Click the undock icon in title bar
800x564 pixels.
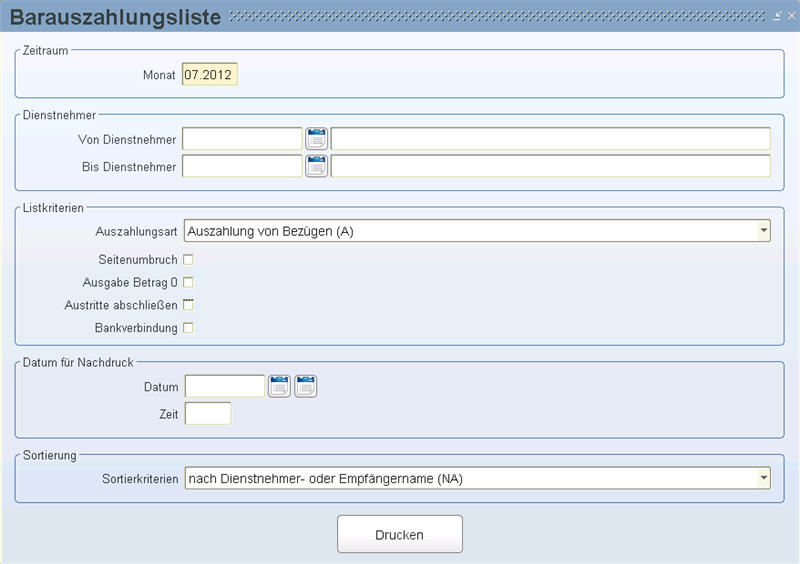777,16
